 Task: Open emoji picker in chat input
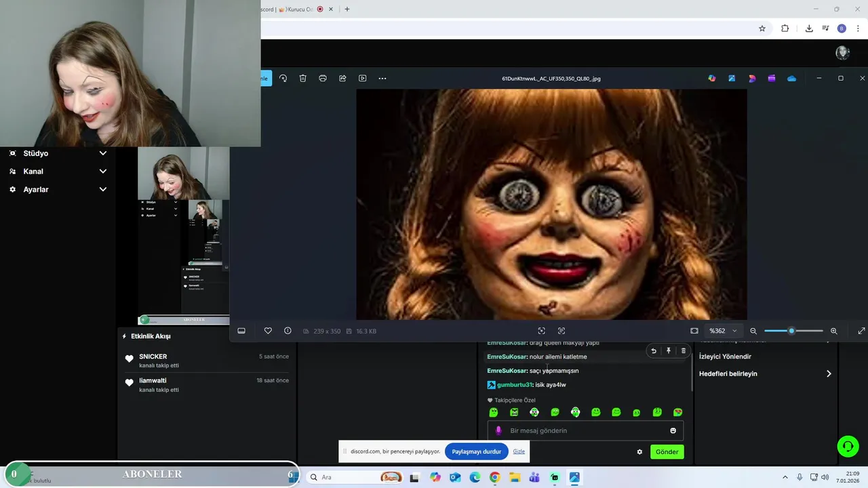[673, 430]
